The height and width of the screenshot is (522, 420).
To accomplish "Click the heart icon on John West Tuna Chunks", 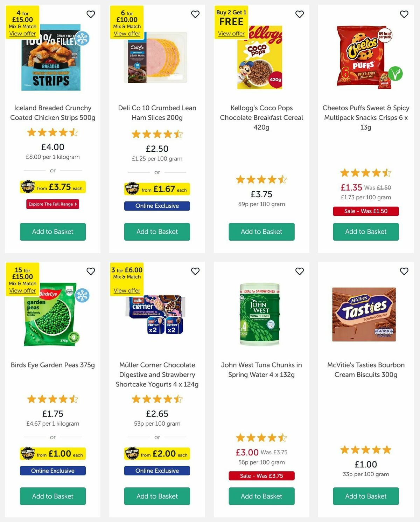I will click(x=299, y=272).
